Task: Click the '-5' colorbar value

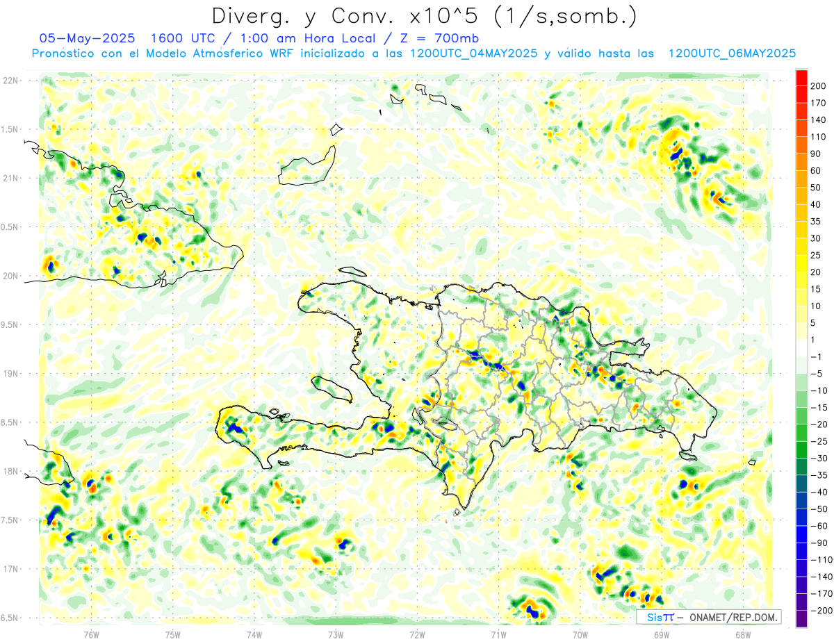Action: [x=816, y=374]
